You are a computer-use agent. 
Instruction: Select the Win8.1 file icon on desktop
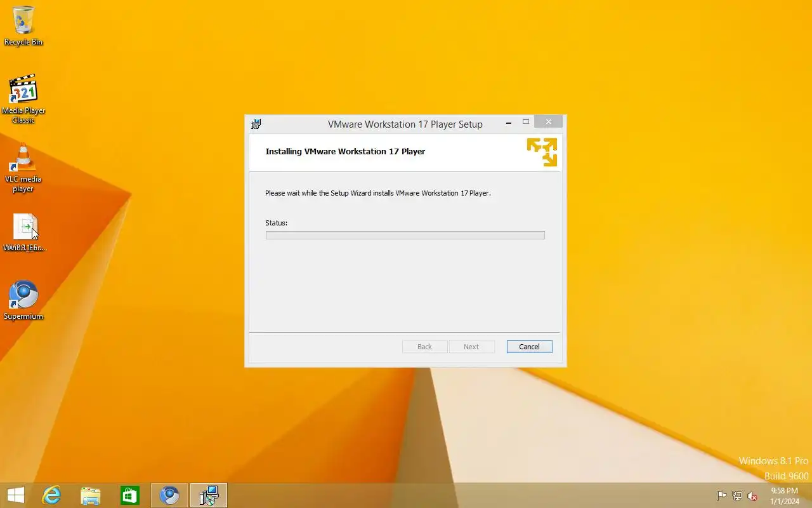25,232
